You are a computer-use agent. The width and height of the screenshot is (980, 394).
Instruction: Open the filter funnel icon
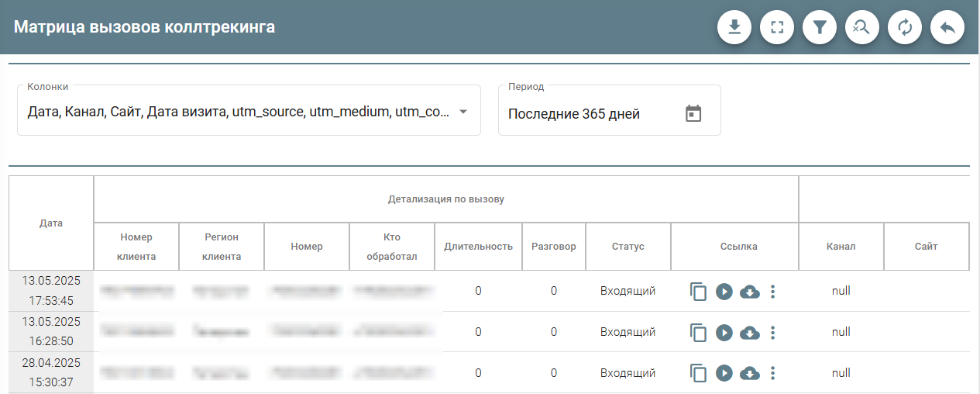(x=820, y=28)
